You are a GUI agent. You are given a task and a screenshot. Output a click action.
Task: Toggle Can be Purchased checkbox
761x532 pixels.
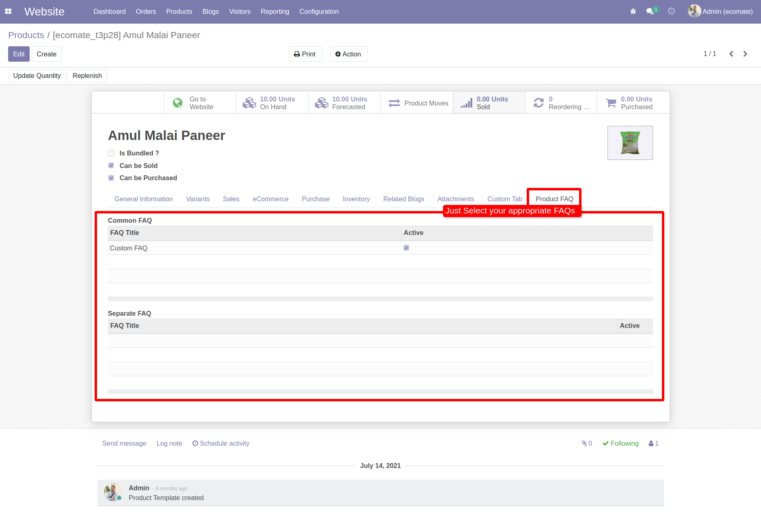tap(111, 178)
